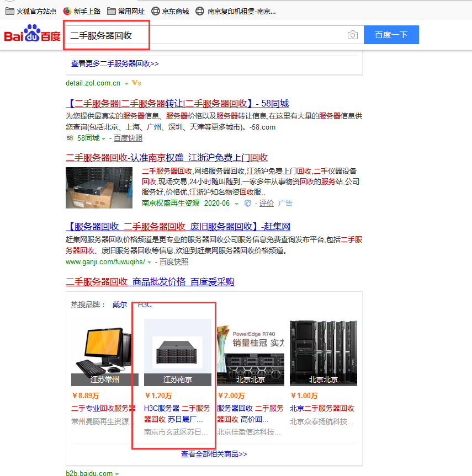Open 百度快照 for 赶集网 result

174,261
